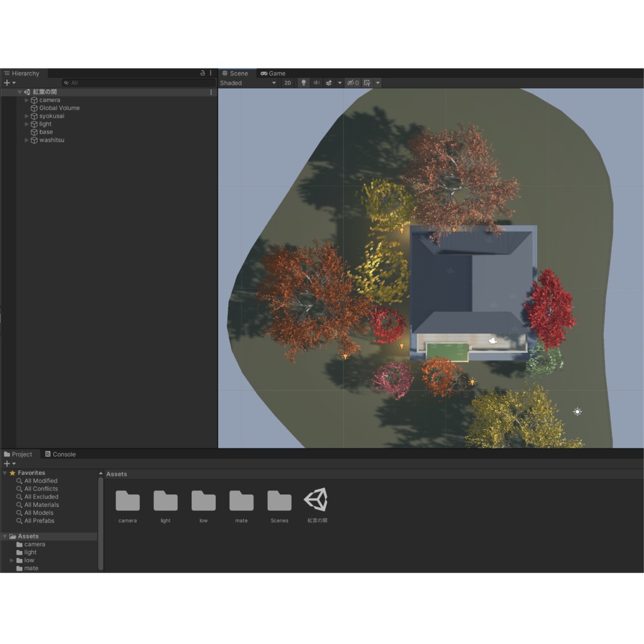Select the Global Volume object
This screenshot has height=644, width=644.
point(59,108)
